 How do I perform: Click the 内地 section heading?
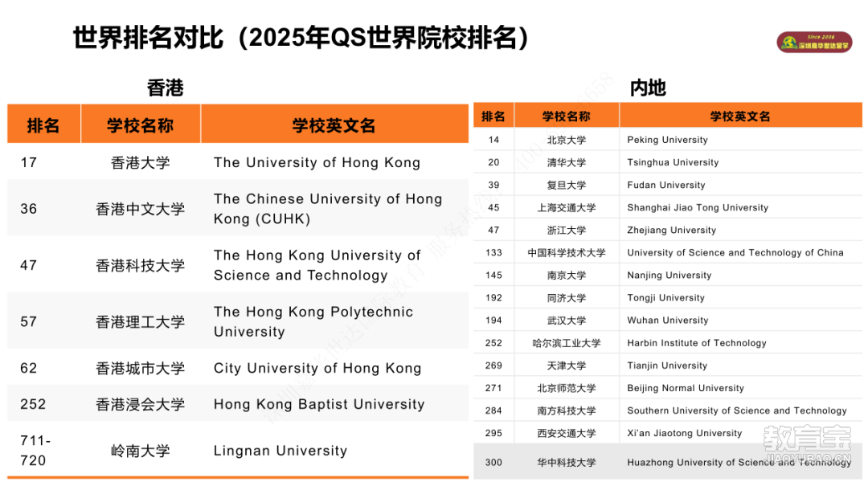(x=648, y=88)
